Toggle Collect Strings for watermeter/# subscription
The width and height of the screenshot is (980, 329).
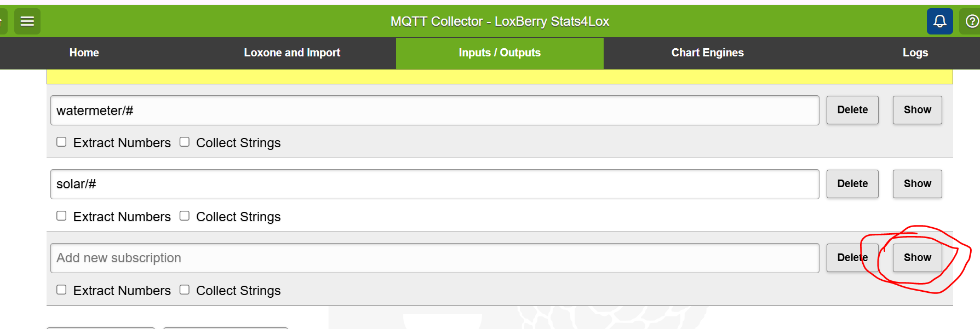(x=185, y=142)
